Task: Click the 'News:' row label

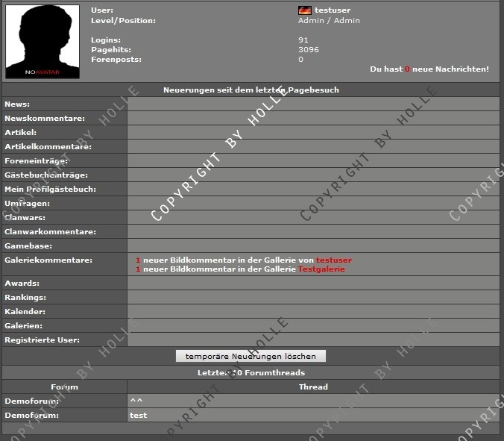Action: (x=17, y=104)
